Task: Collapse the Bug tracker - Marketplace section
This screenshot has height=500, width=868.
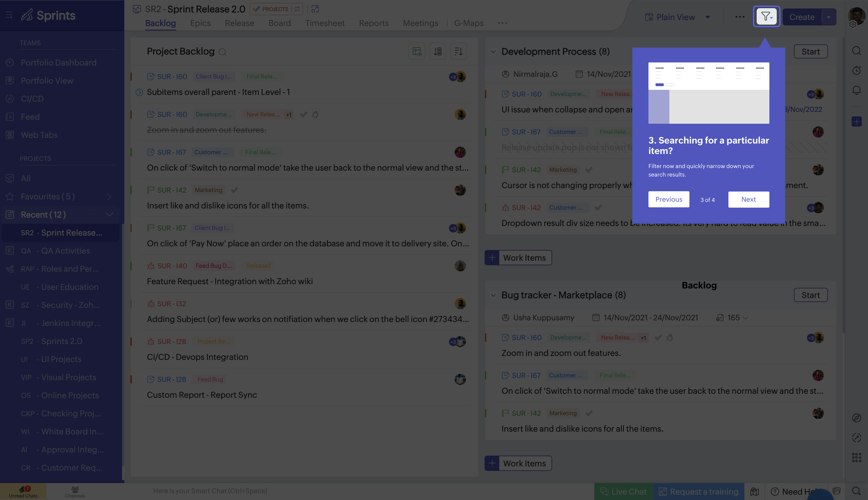Action: point(493,295)
